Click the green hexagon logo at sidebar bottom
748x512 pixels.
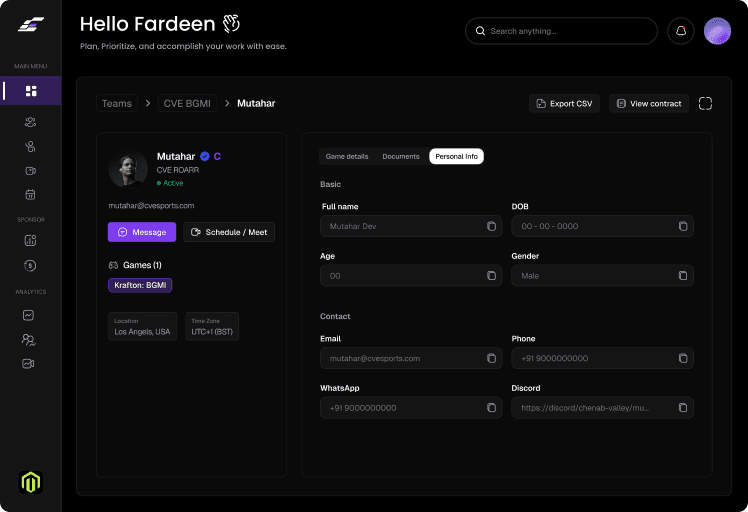(31, 482)
